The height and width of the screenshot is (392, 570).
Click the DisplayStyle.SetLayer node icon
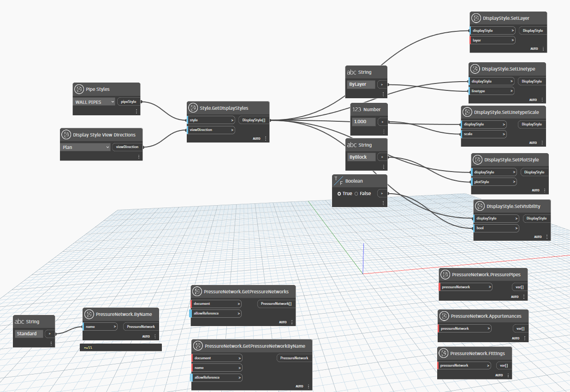(476, 18)
